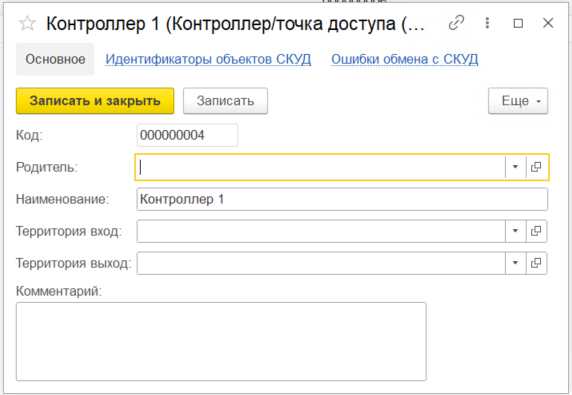Open the Родитель field's linked item icon

(536, 167)
